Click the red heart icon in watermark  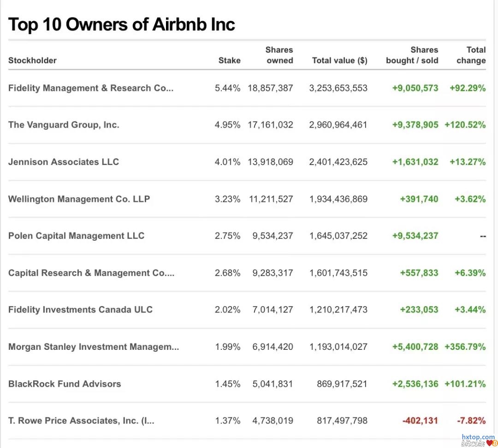coord(489,443)
